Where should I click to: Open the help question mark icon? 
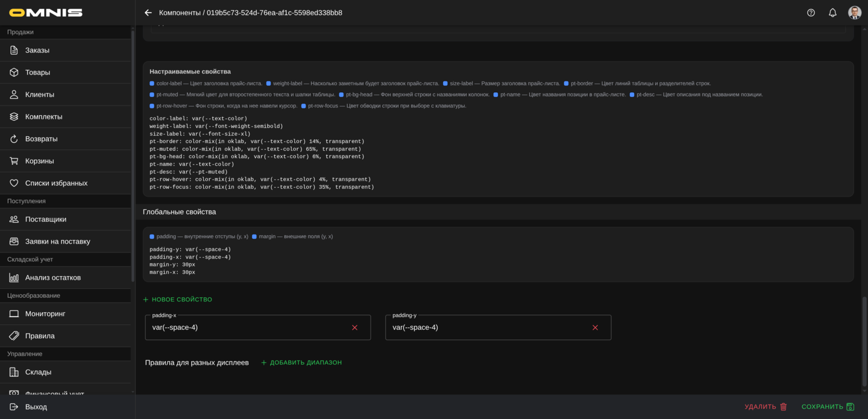[811, 13]
